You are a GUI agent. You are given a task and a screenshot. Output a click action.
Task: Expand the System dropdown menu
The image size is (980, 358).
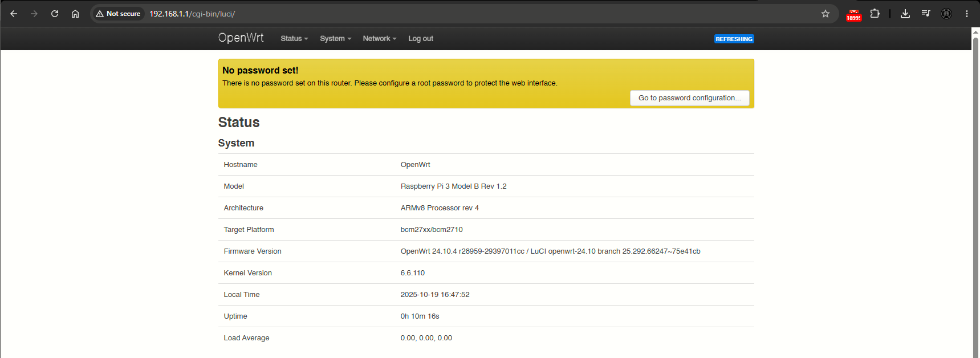[335, 39]
